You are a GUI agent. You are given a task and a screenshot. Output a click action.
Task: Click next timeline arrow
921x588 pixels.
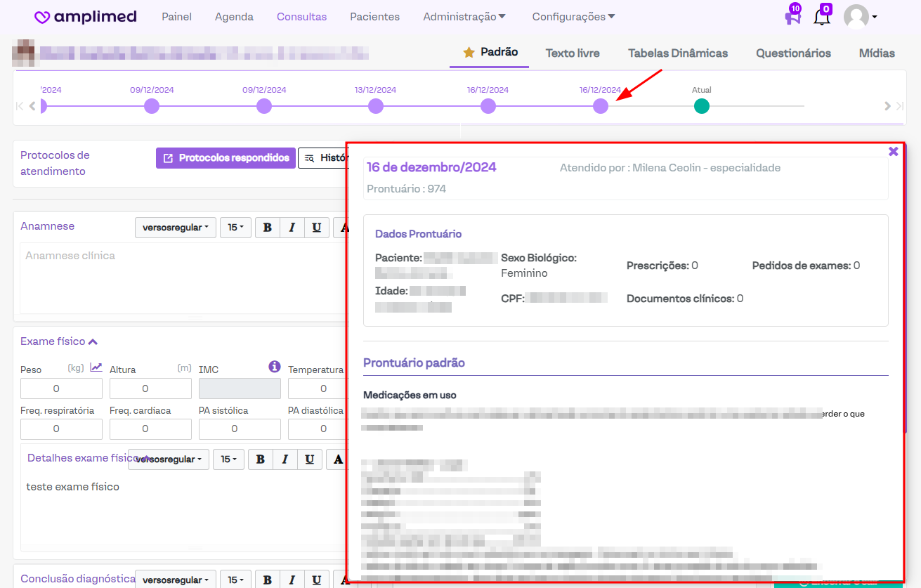(888, 106)
